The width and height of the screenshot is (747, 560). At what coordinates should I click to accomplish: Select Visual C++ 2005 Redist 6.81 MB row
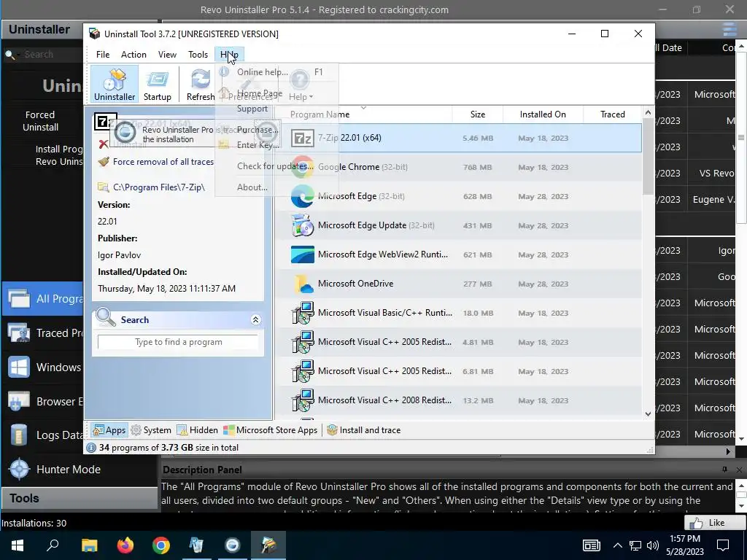pyautogui.click(x=458, y=371)
